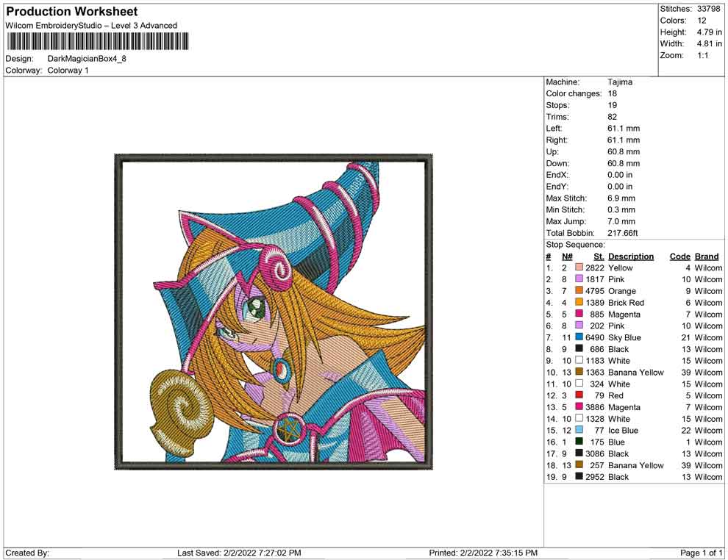Screen dimensions: 728x560
Task: Pick the Magenta swatch in stop row 5
Action: pyautogui.click(x=579, y=314)
